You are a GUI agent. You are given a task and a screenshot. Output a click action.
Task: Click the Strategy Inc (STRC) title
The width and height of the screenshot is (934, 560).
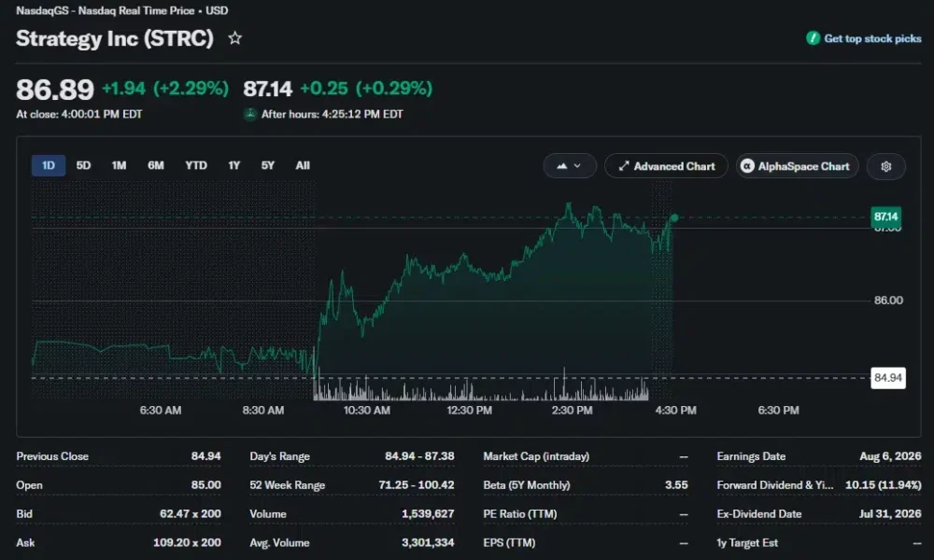coord(115,38)
